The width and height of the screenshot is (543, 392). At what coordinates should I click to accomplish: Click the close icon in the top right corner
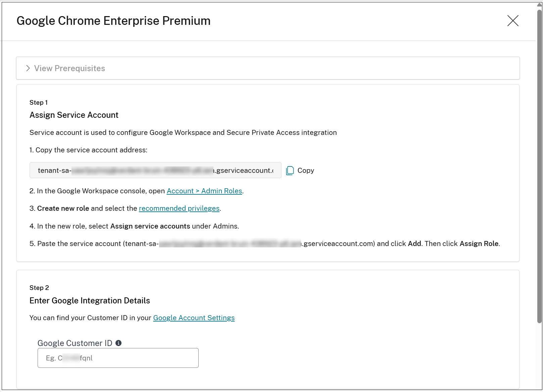tap(513, 21)
